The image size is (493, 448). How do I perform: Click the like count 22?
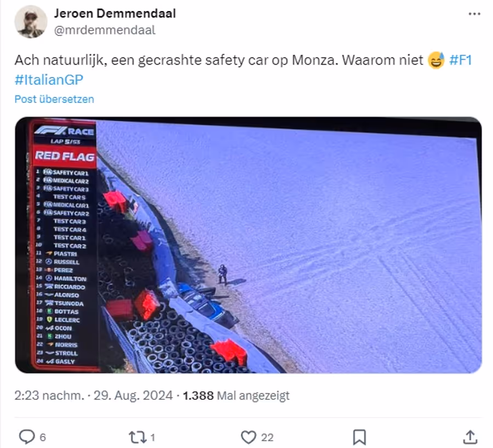click(x=267, y=437)
